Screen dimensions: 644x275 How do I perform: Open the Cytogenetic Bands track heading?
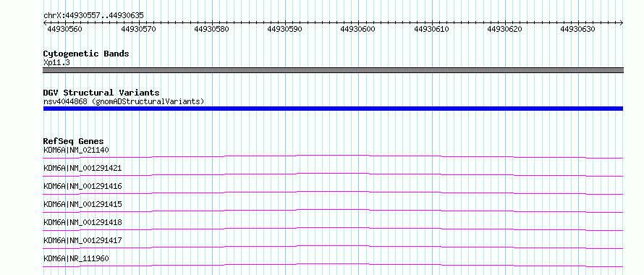tap(86, 54)
